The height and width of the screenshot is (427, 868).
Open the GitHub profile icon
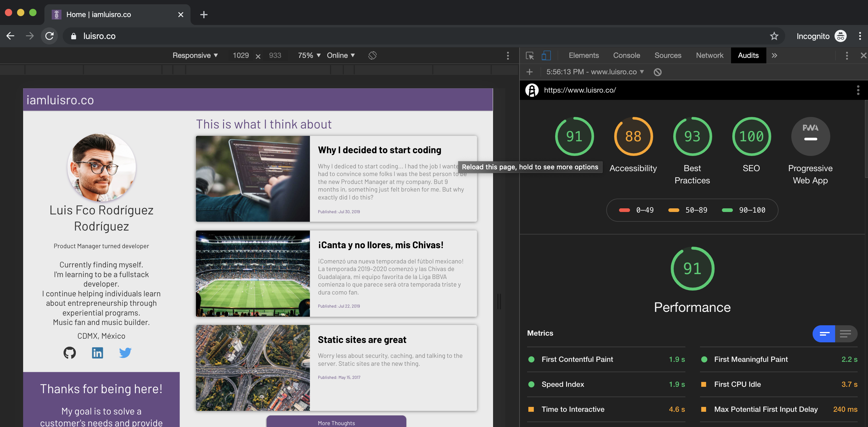[70, 353]
